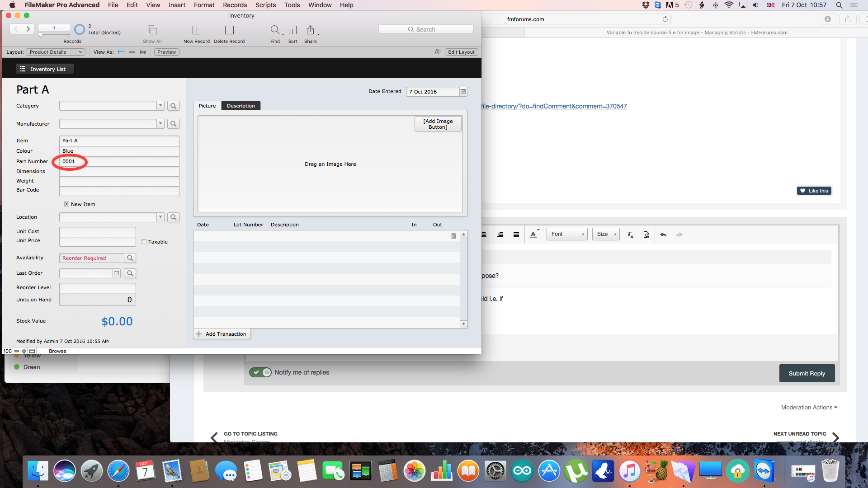Click the trash icon in transactions portal
868x488 pixels.
[453, 236]
